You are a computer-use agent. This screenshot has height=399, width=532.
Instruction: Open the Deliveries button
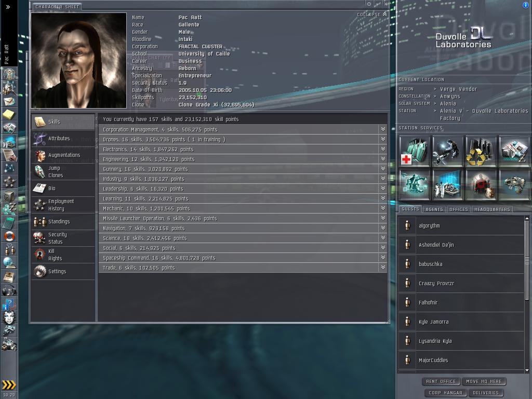point(486,393)
